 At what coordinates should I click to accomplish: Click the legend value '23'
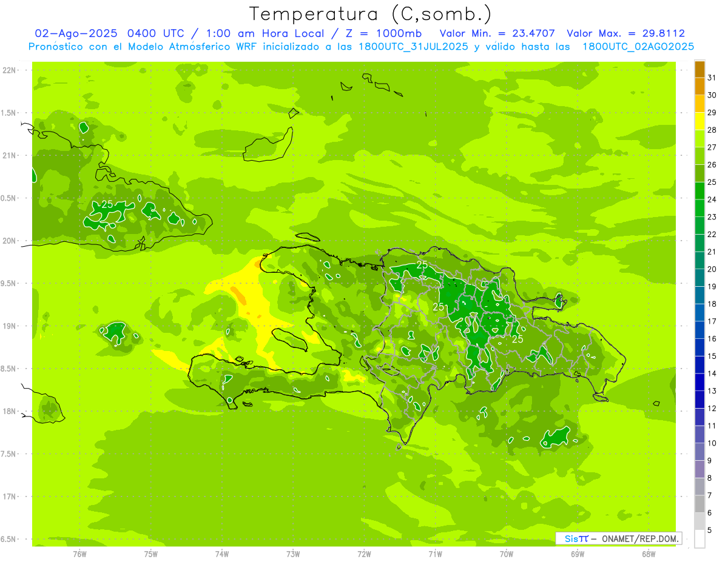[x=712, y=217]
